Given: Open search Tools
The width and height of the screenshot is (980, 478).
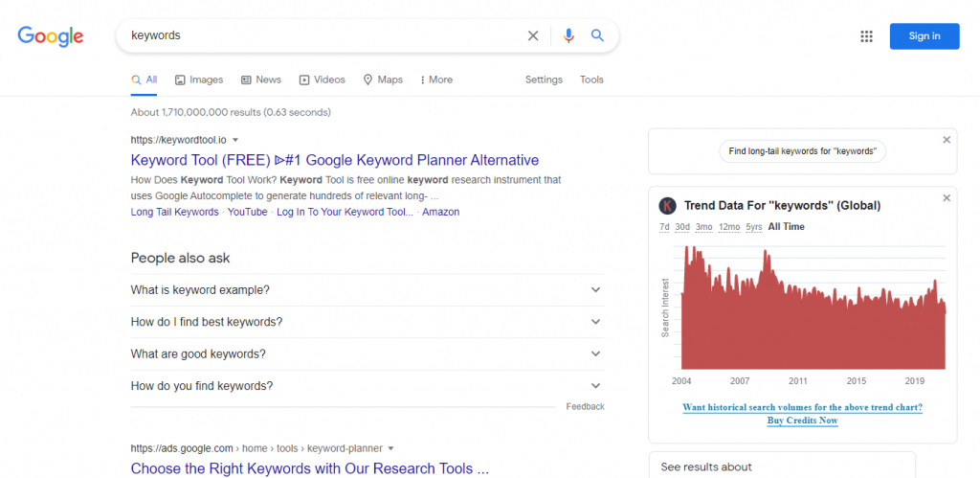Looking at the screenshot, I should pyautogui.click(x=591, y=80).
